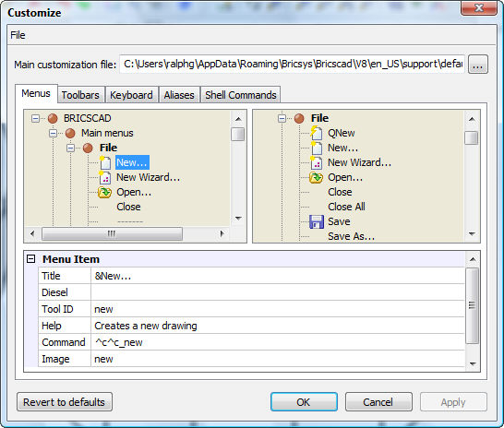504x428 pixels.
Task: Click the QNew lightning page icon
Action: click(317, 133)
